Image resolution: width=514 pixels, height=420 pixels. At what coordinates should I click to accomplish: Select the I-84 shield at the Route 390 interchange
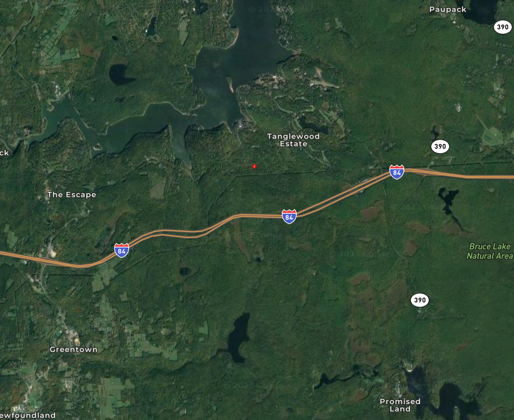click(x=396, y=172)
